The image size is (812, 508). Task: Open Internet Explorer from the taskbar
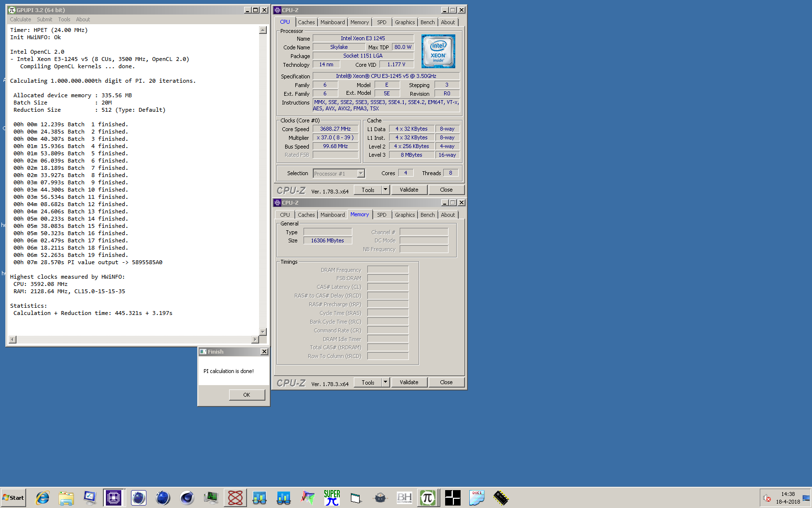coord(43,497)
